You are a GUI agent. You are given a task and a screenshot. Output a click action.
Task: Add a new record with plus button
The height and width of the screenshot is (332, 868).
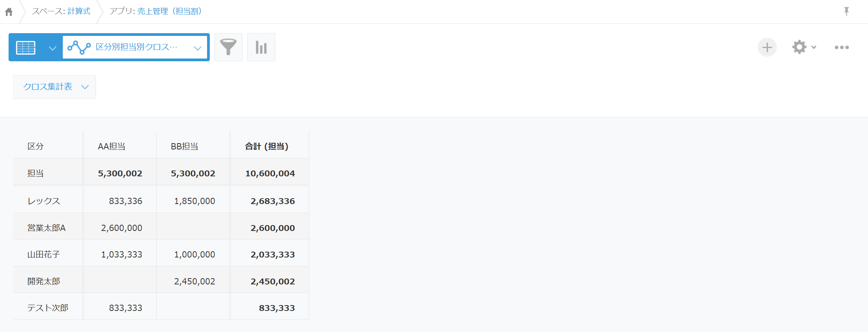pos(767,48)
